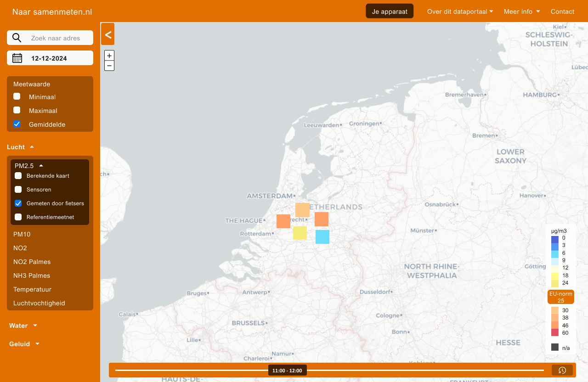588x382 pixels.
Task: Click the orange square right of Utrecht
Action: [322, 219]
